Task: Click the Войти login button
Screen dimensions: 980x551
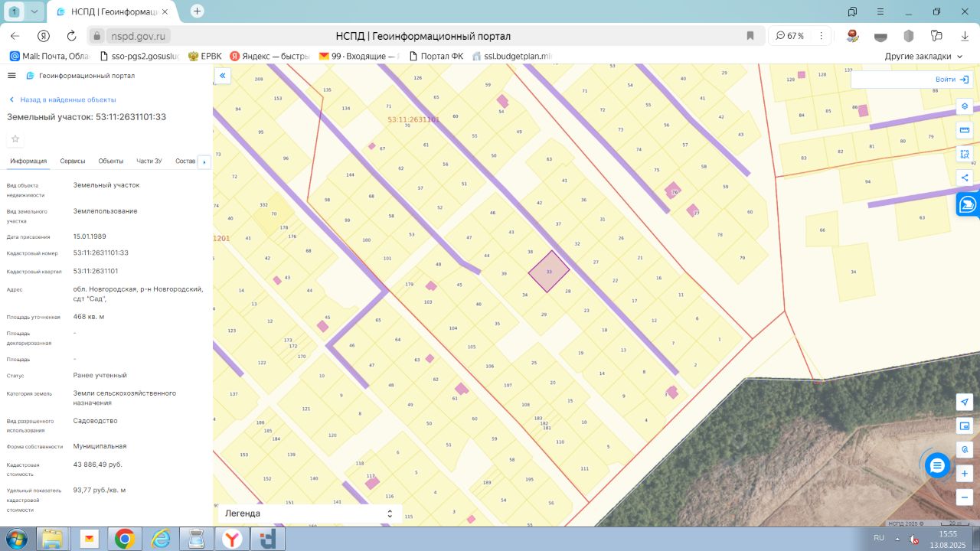Action: pyautogui.click(x=952, y=80)
